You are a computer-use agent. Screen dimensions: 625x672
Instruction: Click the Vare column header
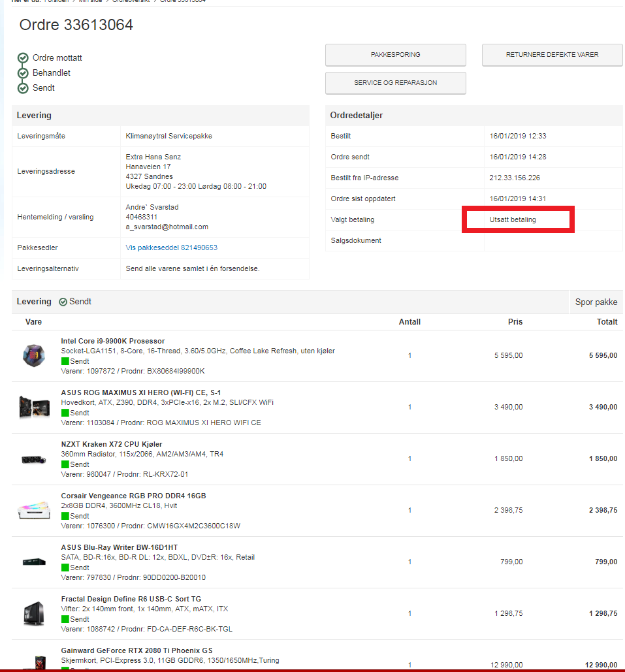click(x=33, y=322)
